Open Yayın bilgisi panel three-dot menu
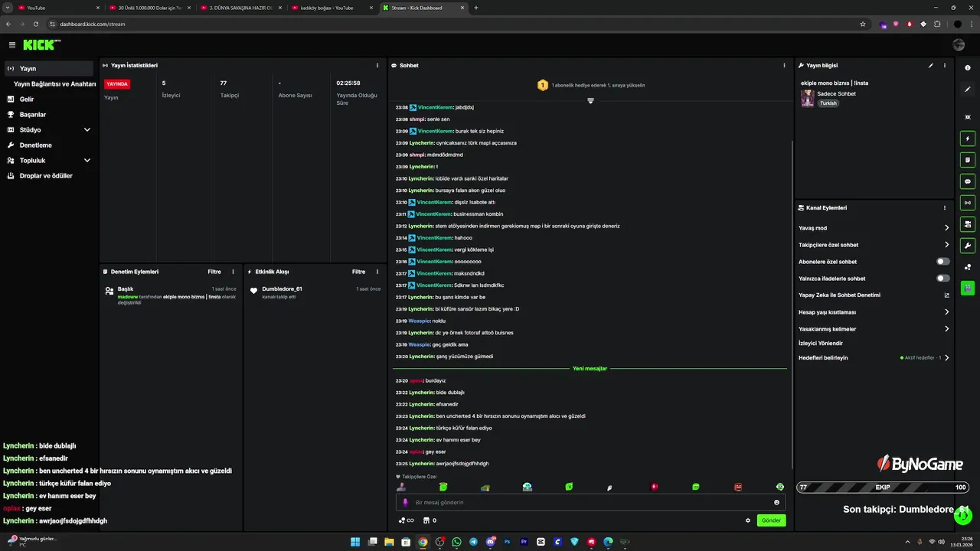This screenshot has height=551, width=980. point(945,65)
